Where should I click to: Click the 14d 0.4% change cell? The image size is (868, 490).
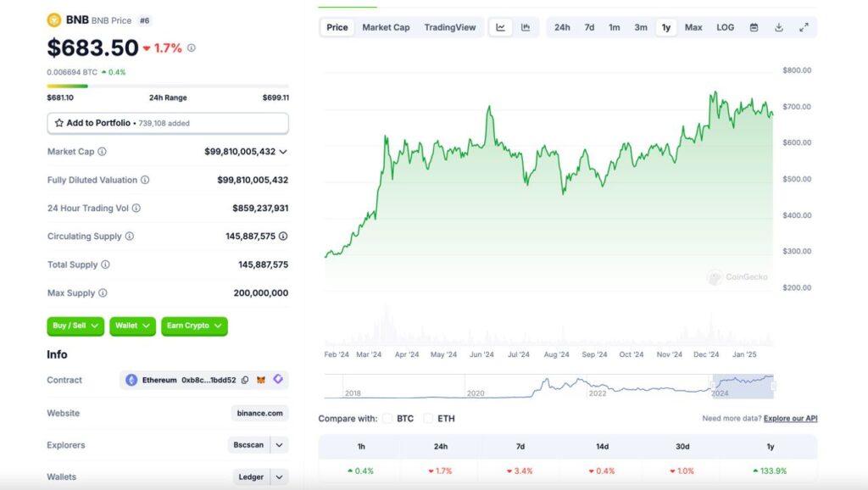click(602, 471)
